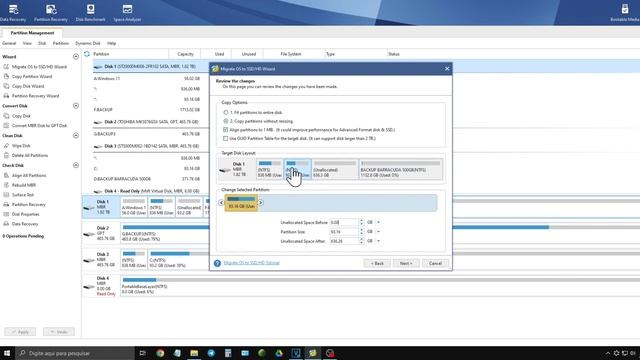Click the Unallocated Space Before input field
Image resolution: width=640 pixels, height=360 pixels.
(x=344, y=222)
